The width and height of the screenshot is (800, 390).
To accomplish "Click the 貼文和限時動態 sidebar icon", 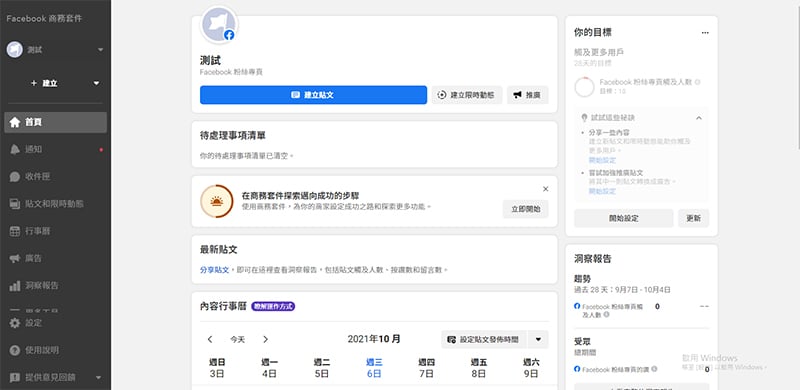I will [15, 204].
